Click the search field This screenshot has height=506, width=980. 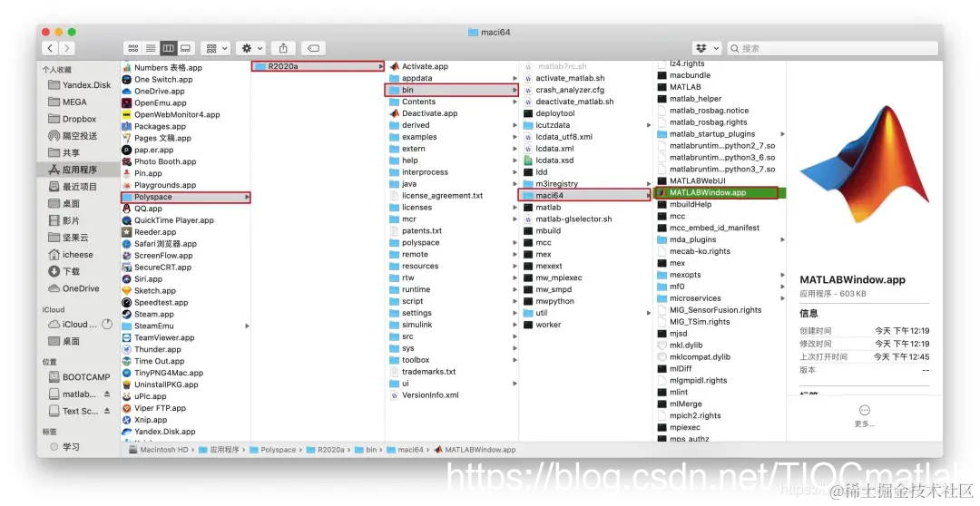click(x=832, y=48)
